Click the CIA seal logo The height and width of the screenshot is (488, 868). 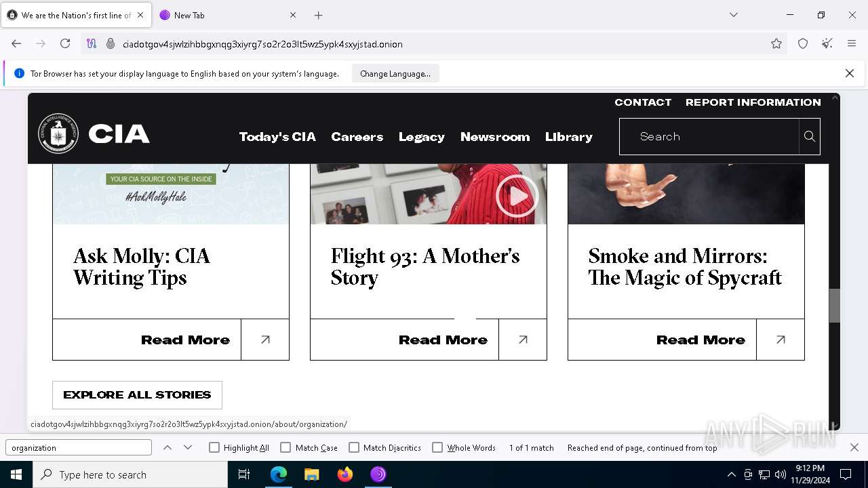58,134
